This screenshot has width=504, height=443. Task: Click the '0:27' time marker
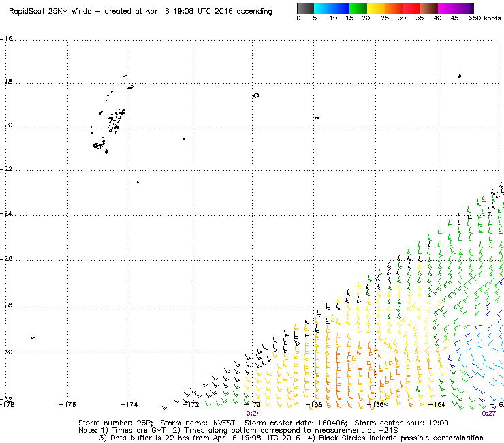[488, 414]
